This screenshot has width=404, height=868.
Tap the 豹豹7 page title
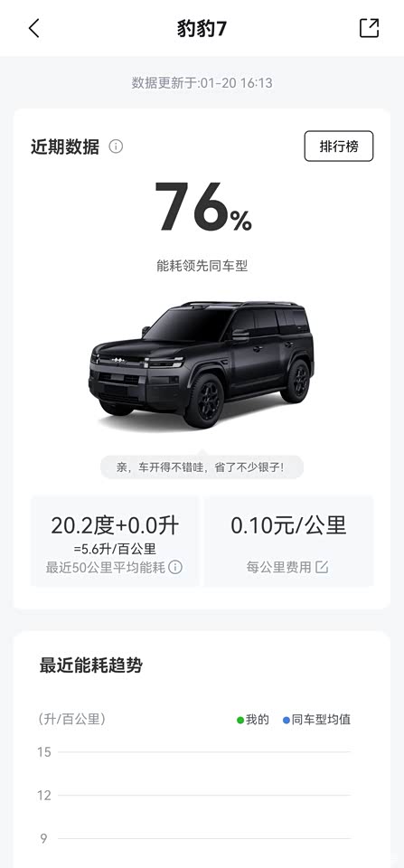point(202,28)
